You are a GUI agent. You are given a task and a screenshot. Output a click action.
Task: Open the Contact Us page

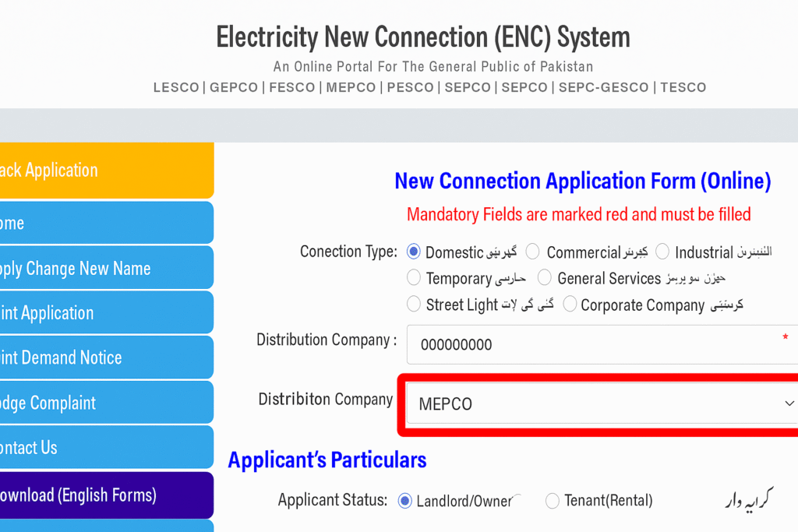click(107, 447)
